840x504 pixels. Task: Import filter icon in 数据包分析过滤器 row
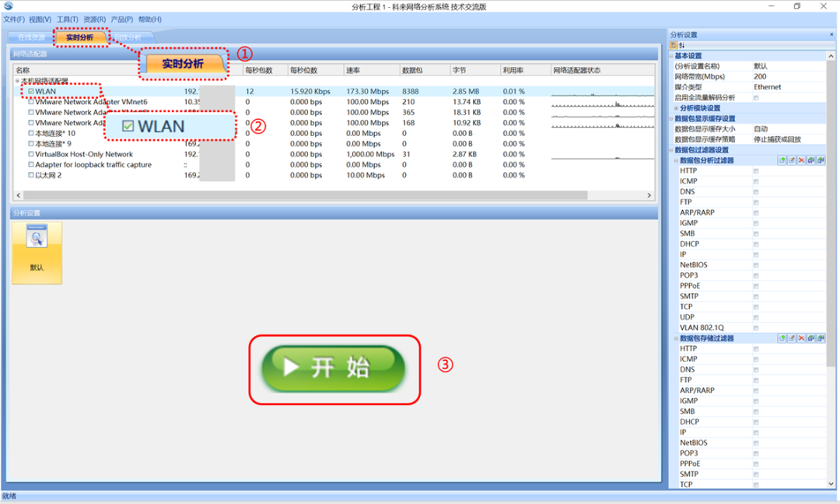point(811,160)
